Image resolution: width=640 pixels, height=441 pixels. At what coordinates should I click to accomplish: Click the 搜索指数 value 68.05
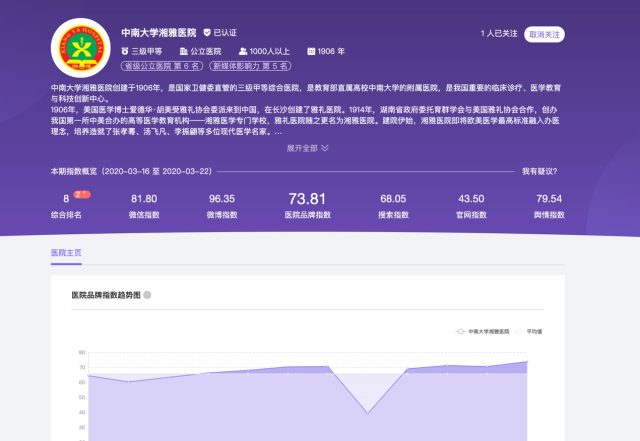coord(393,199)
